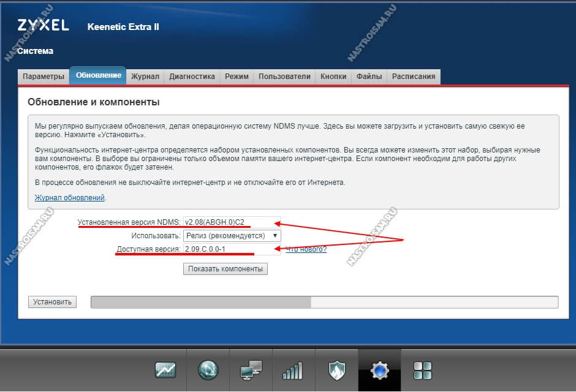Switch to the Файлы tab
This screenshot has width=576, height=392.
click(x=369, y=77)
